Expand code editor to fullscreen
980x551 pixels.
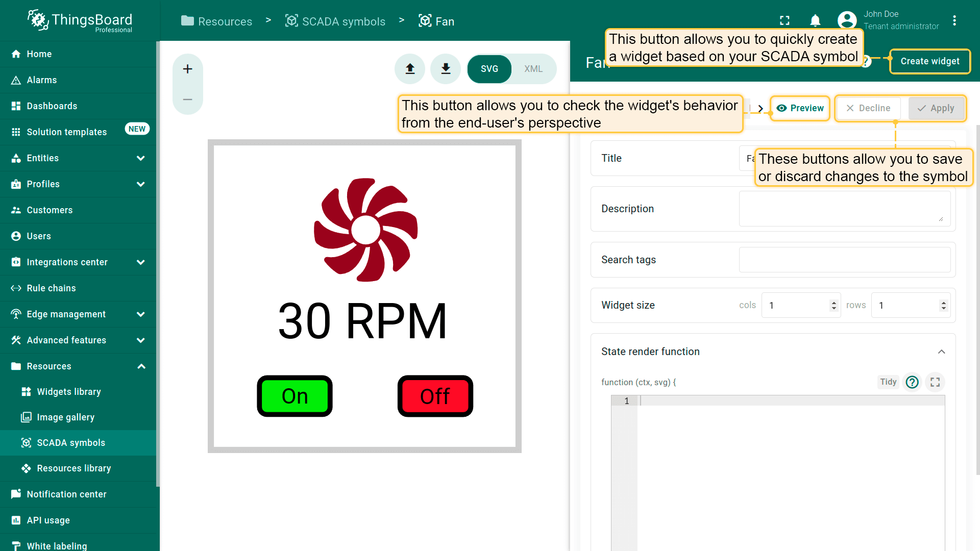[x=935, y=382]
